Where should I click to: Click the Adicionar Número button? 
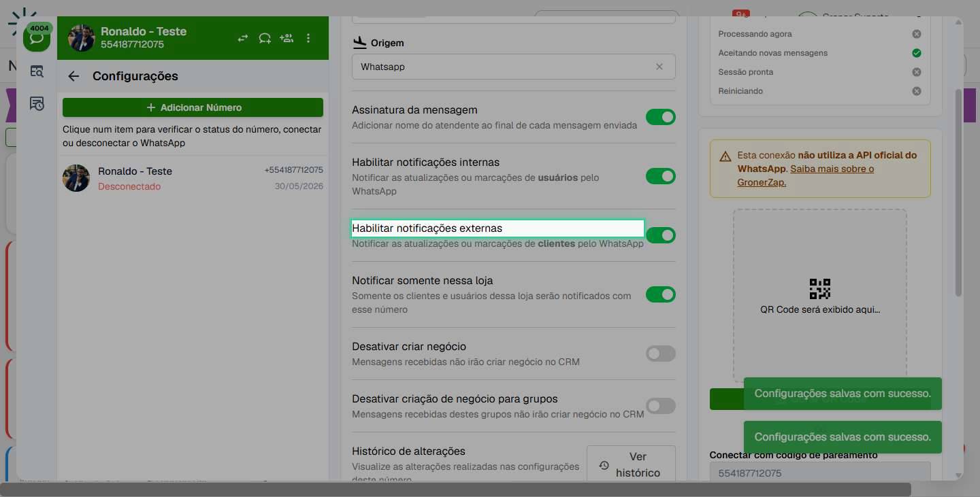point(193,107)
